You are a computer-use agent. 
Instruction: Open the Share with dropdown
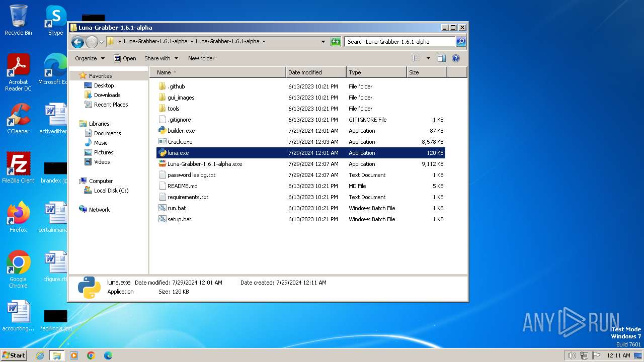[161, 58]
